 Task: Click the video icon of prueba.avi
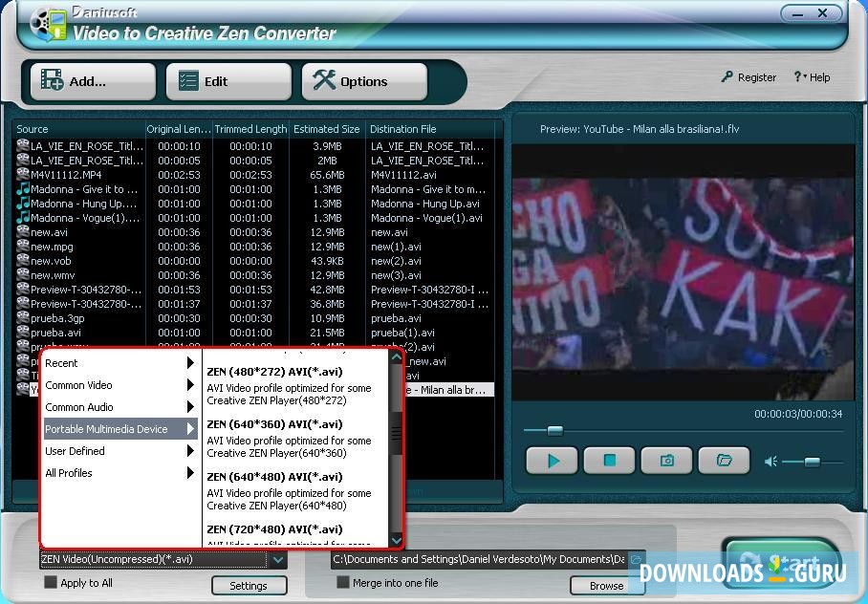tap(23, 333)
